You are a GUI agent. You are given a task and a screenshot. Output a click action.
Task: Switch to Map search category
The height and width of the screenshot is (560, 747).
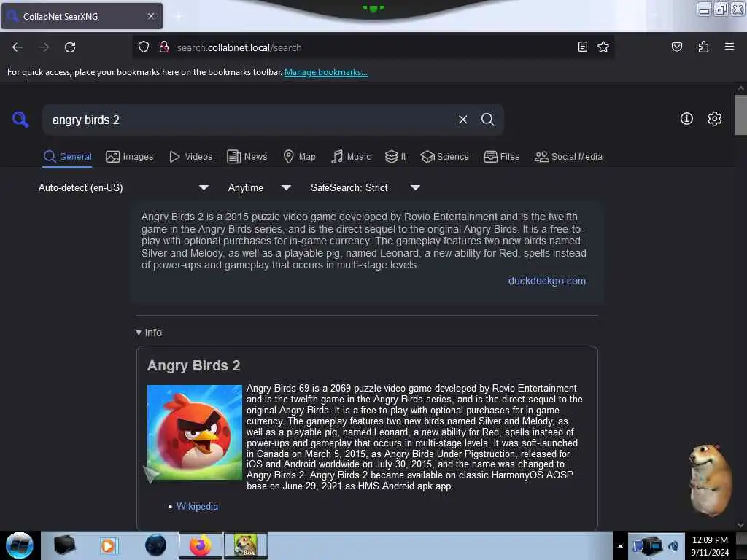(x=299, y=157)
